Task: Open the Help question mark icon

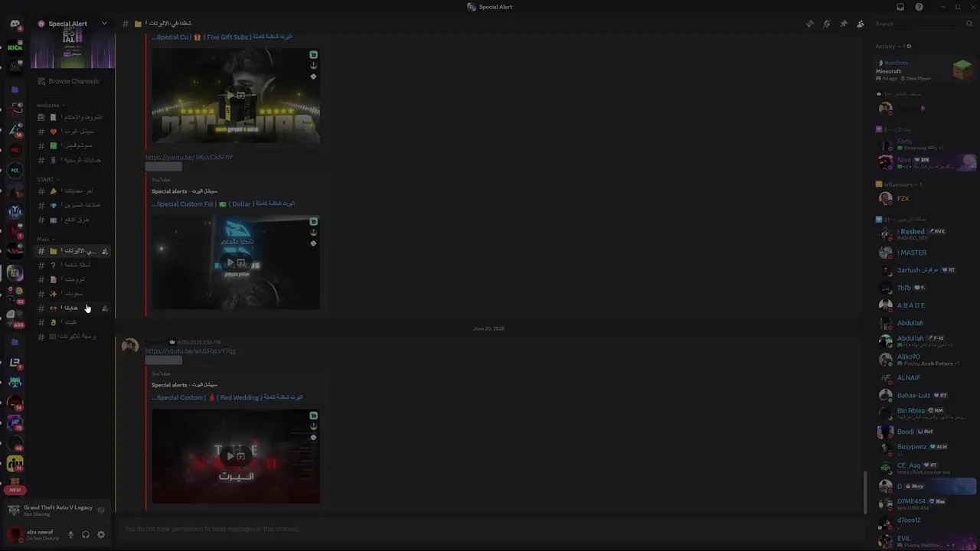Action: point(919,7)
